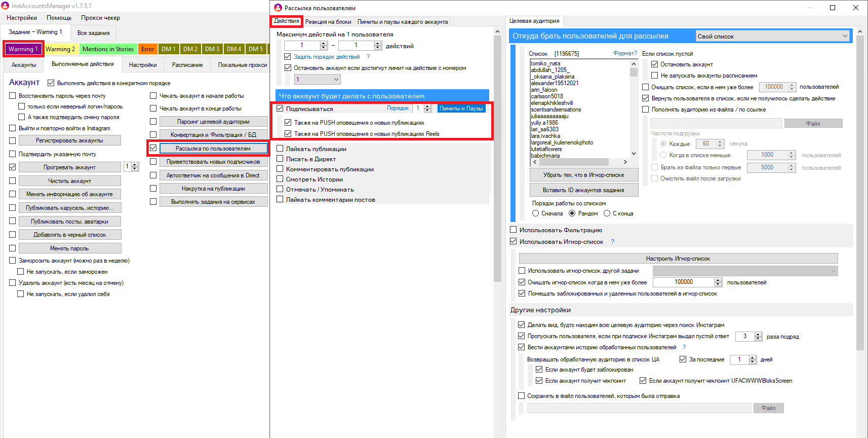
Task: Toggle the Прогревать аккаунт checkbox
Action: (13, 167)
